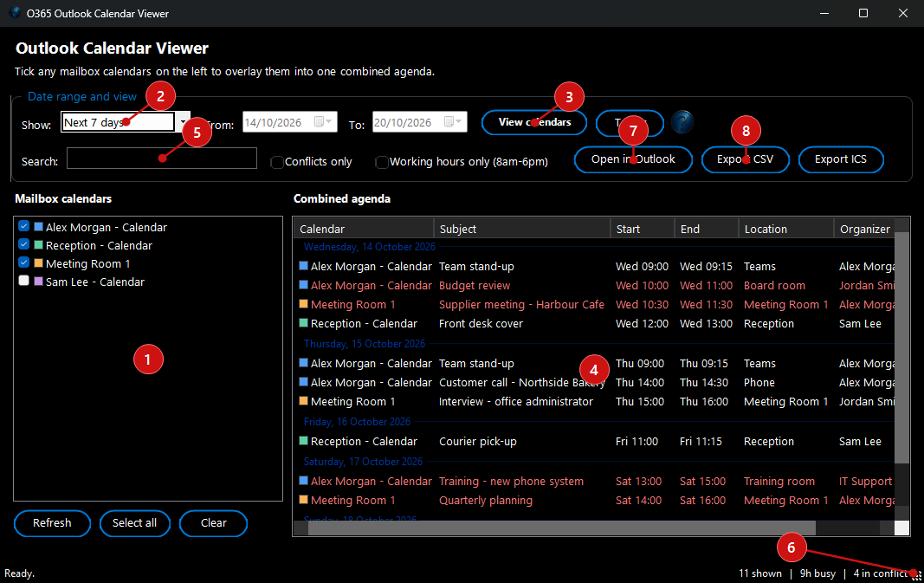This screenshot has width=924, height=583.
Task: Select 'Supplier meeting - Harbour Cafe' subject
Action: coord(521,304)
